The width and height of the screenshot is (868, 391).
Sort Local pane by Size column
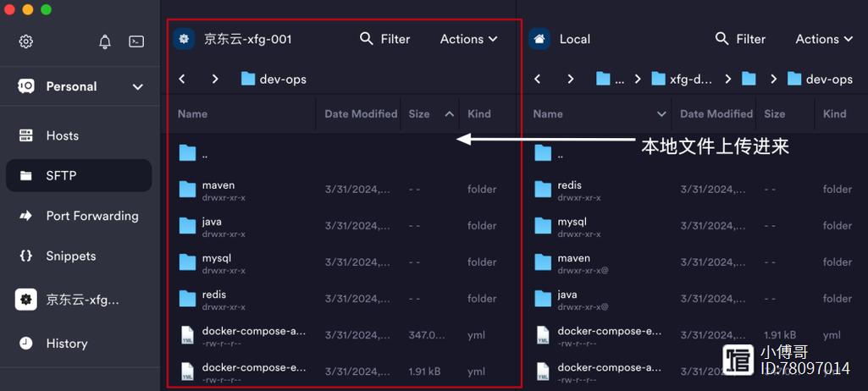[x=775, y=114]
